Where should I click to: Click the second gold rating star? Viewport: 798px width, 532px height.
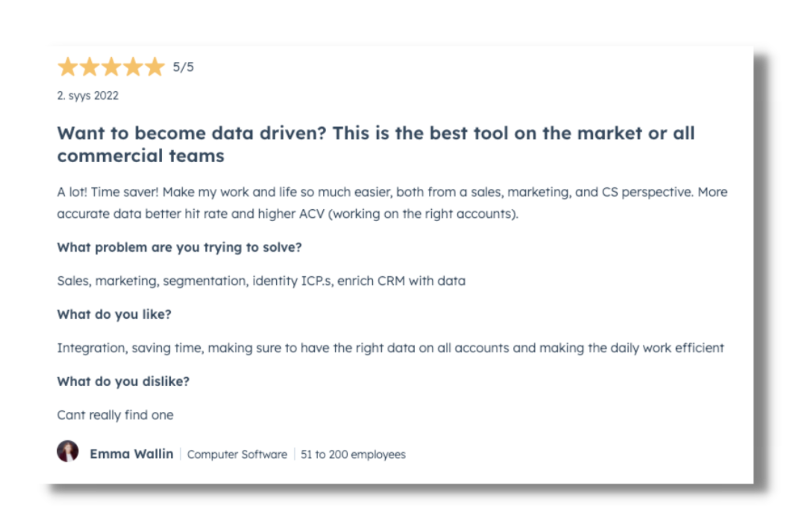(90, 67)
